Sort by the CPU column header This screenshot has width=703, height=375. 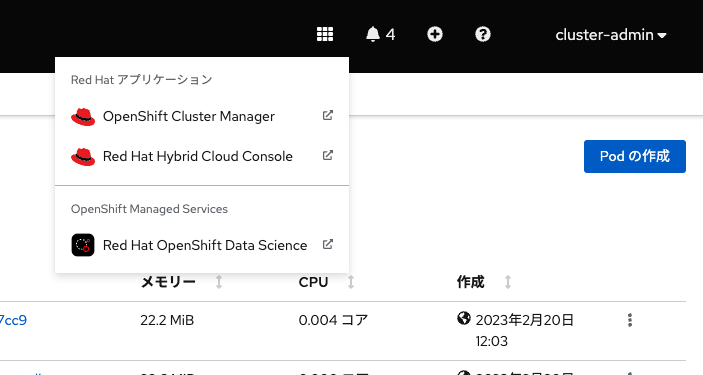point(313,282)
